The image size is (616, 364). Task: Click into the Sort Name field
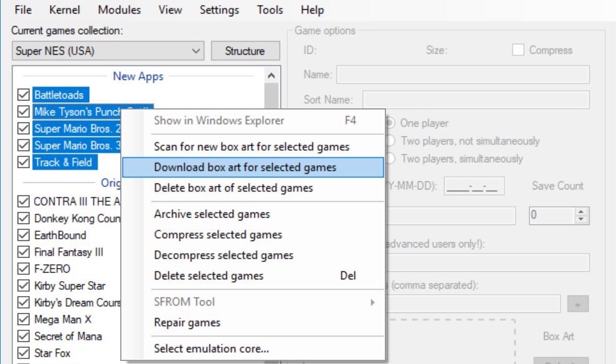click(476, 100)
